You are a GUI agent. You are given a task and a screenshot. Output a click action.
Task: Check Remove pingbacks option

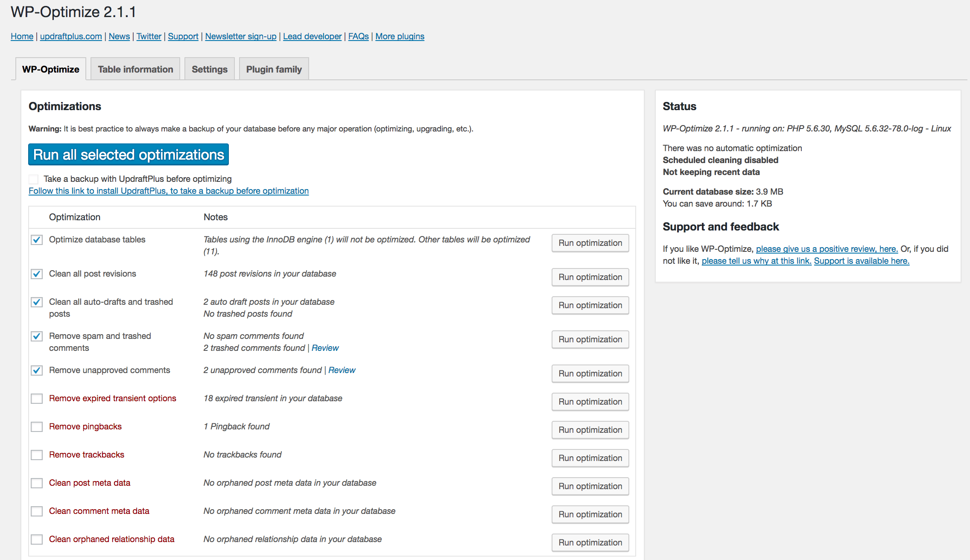(36, 426)
